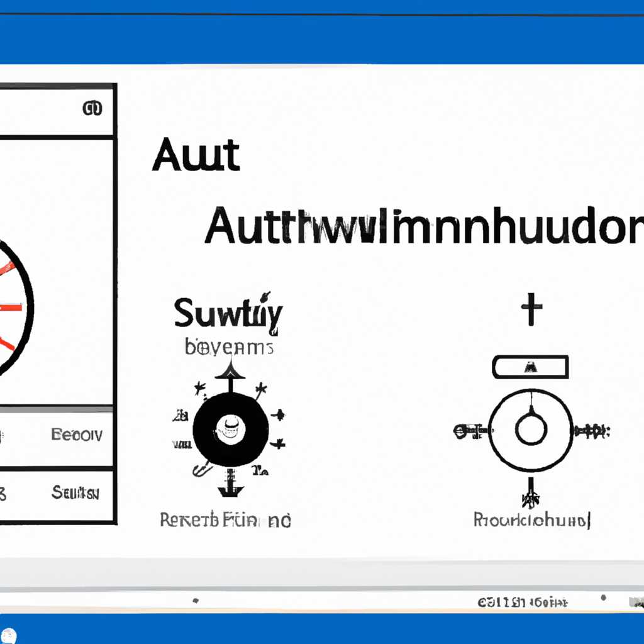Screen dimensions: 644x644
Task: Click the down arrow below black dial
Action: click(x=230, y=483)
